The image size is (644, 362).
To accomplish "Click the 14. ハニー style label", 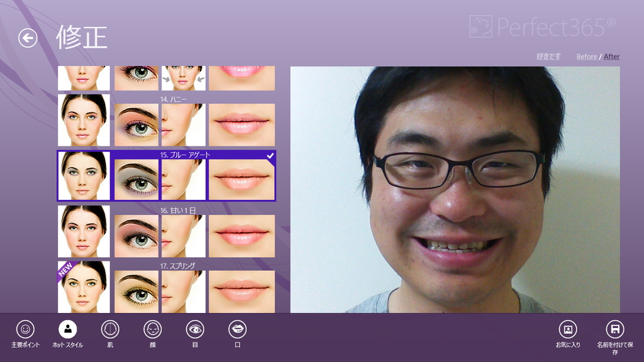I will (x=174, y=99).
